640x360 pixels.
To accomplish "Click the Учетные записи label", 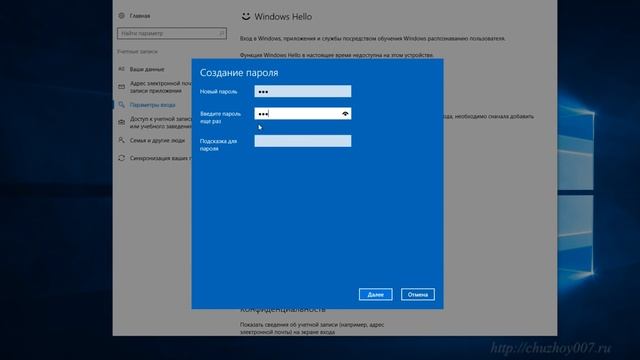I will click(137, 52).
